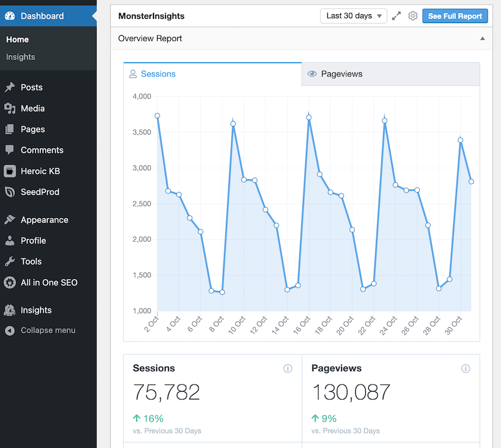Click the Dashboard gauge icon

point(10,16)
